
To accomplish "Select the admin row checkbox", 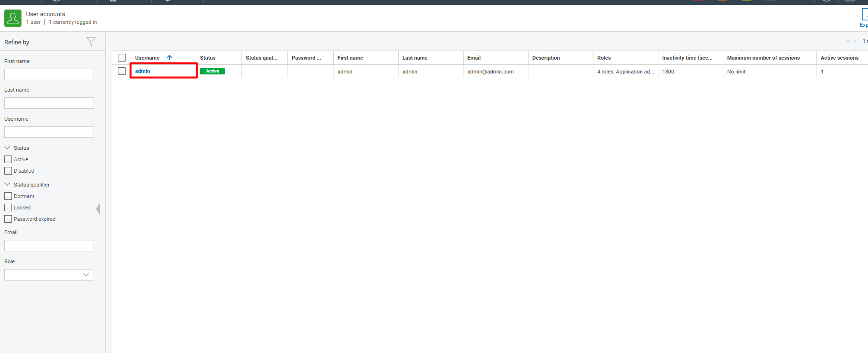I will coord(122,71).
